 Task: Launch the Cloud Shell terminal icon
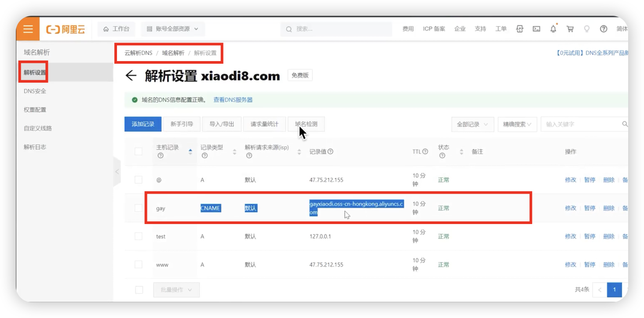[x=536, y=29]
